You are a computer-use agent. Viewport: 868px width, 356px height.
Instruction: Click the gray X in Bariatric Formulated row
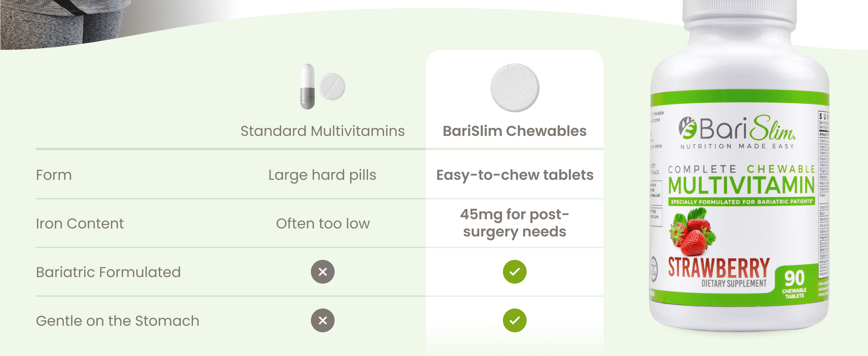click(323, 272)
